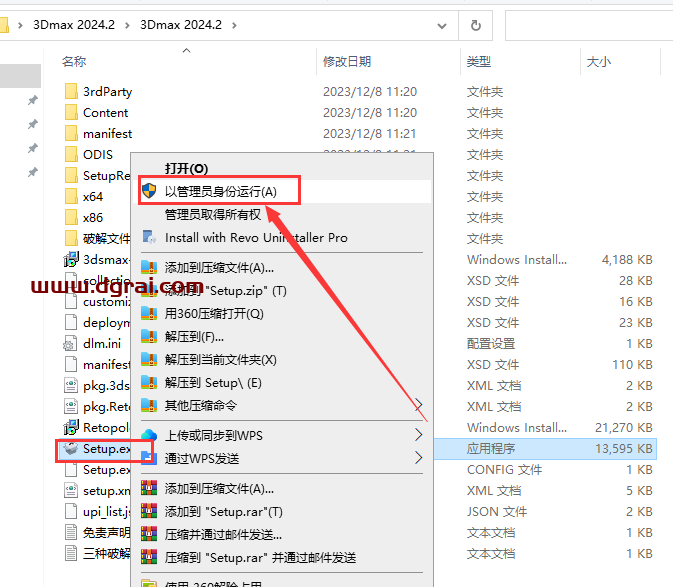Click the 13,595 KB size cell

coord(624,448)
